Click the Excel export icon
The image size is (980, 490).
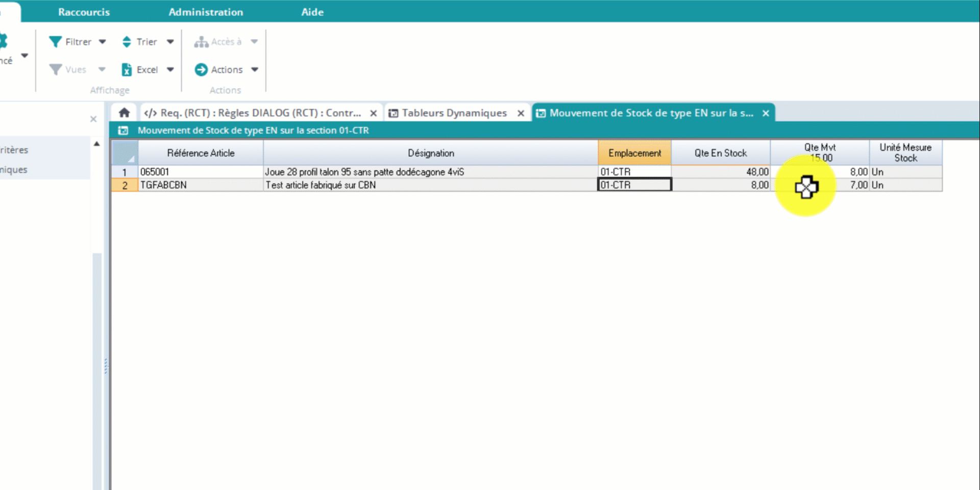[x=127, y=69]
